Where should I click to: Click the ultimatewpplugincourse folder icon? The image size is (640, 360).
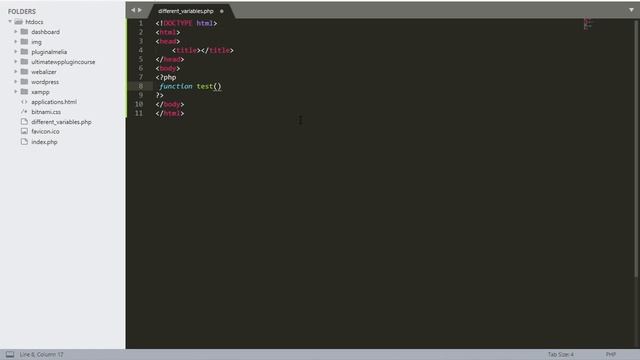pos(24,62)
